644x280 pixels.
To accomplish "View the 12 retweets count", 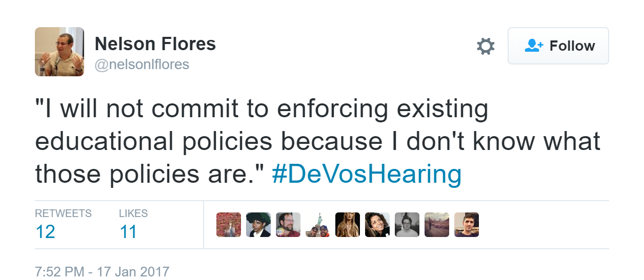I will (x=45, y=232).
